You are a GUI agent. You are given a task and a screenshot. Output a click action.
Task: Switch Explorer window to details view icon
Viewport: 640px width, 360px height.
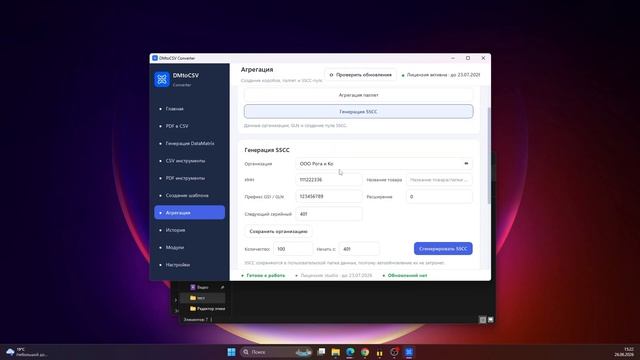coord(482,320)
